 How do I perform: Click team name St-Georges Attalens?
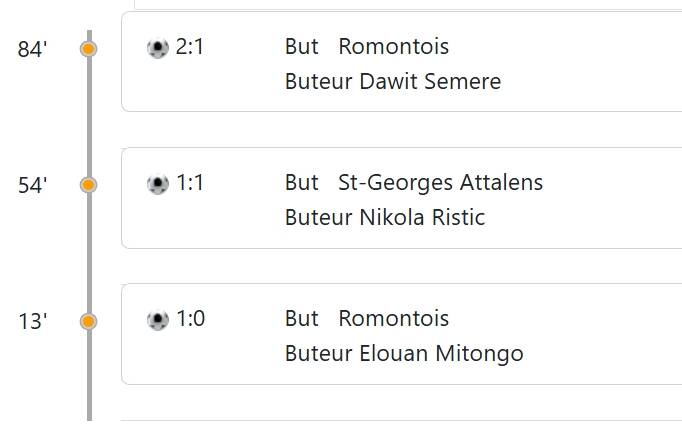(x=441, y=182)
